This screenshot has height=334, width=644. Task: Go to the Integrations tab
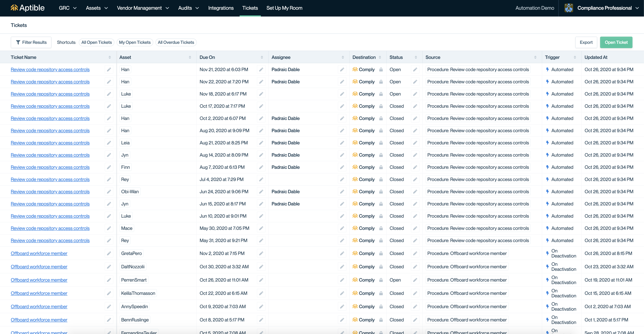pyautogui.click(x=221, y=8)
